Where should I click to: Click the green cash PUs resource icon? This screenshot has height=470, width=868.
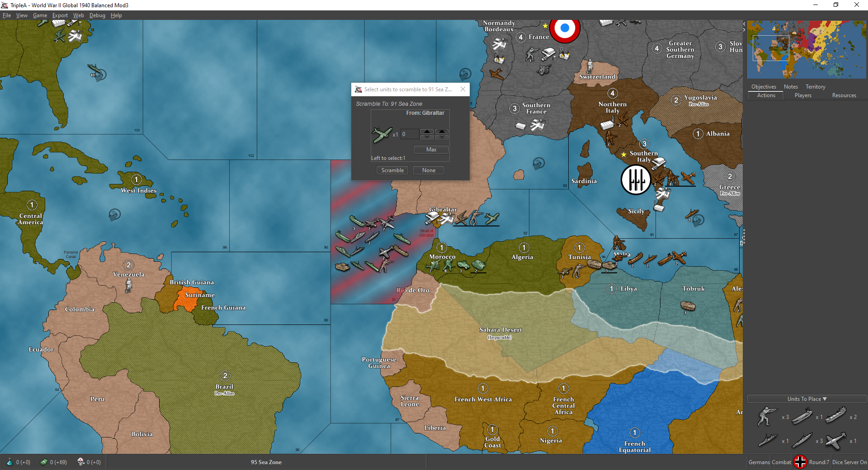44,462
